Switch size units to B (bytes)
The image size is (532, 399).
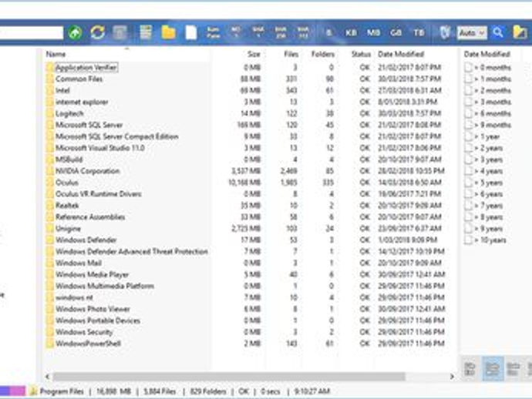click(x=328, y=33)
